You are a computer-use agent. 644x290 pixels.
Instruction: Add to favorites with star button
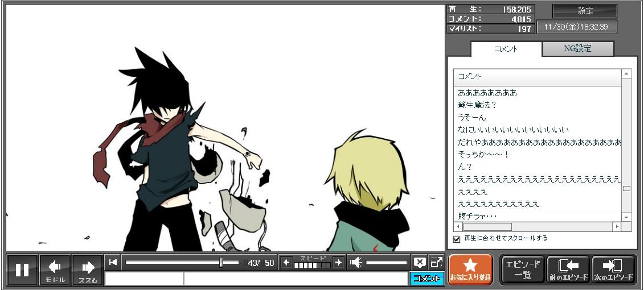(470, 269)
